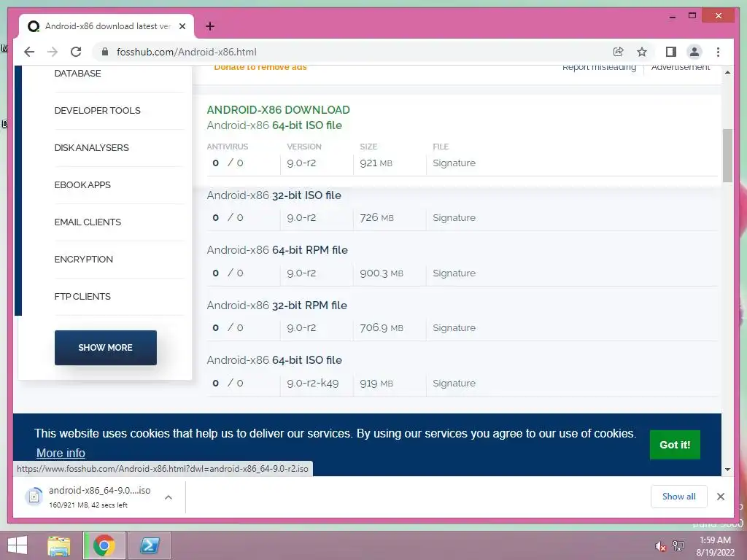Click the 921 MB size value

(x=376, y=163)
